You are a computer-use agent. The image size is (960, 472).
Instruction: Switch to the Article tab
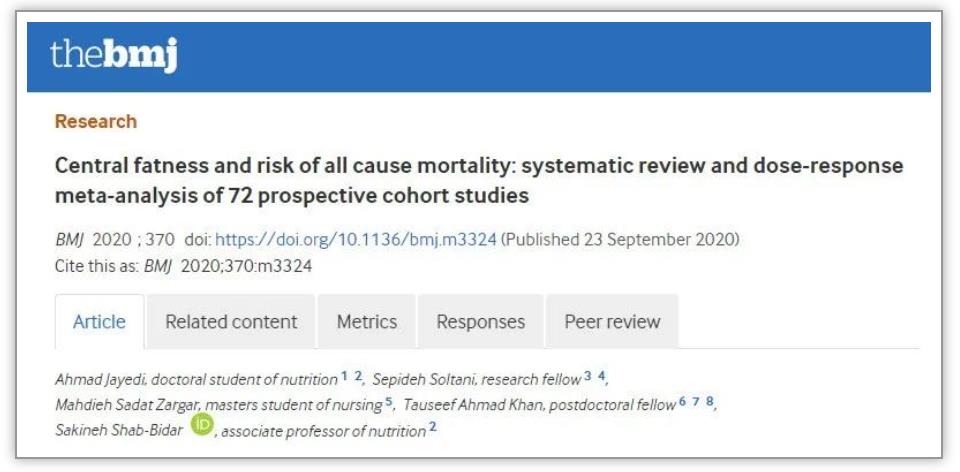(x=99, y=322)
